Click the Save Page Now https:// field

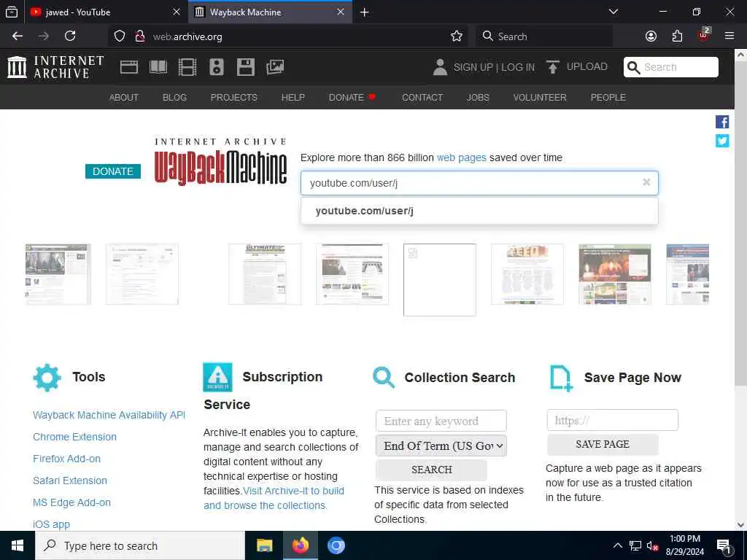pyautogui.click(x=613, y=420)
